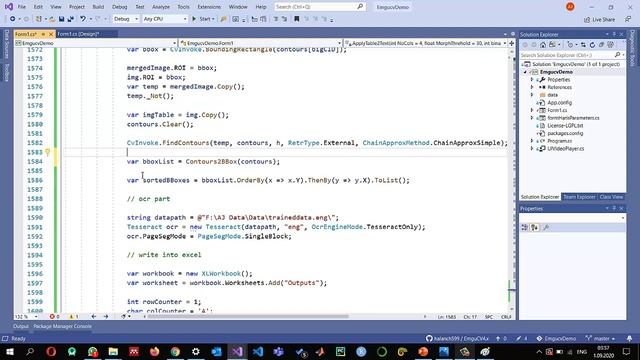Click Collapse All icon in Solution Explorer toolbar
This screenshot has width=640, height=360.
coord(601,45)
